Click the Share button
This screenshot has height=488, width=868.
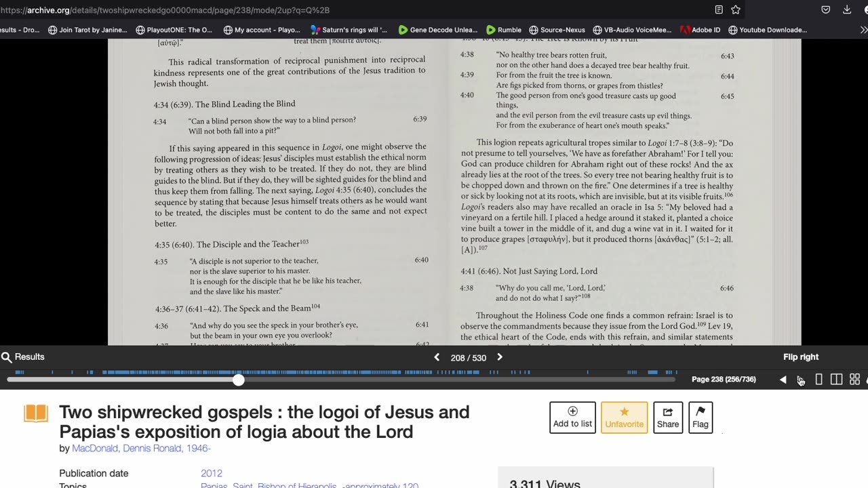coord(668,418)
